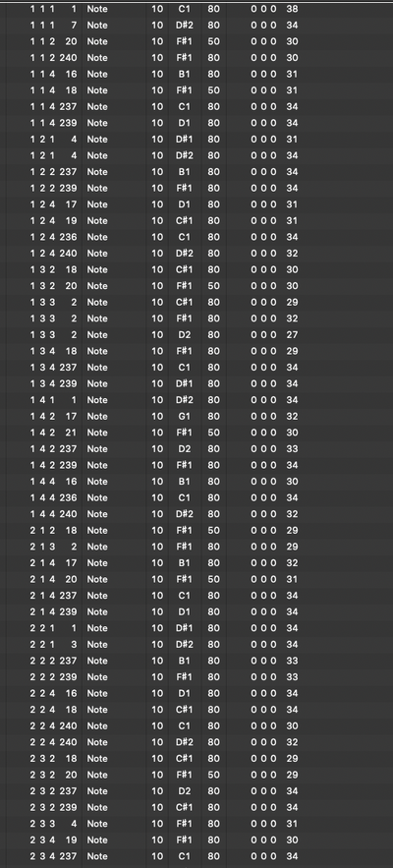Screen dimensions: 393x868
Task: Select the channel 10 cell at position 1 4 4 16
Action: [x=157, y=482]
